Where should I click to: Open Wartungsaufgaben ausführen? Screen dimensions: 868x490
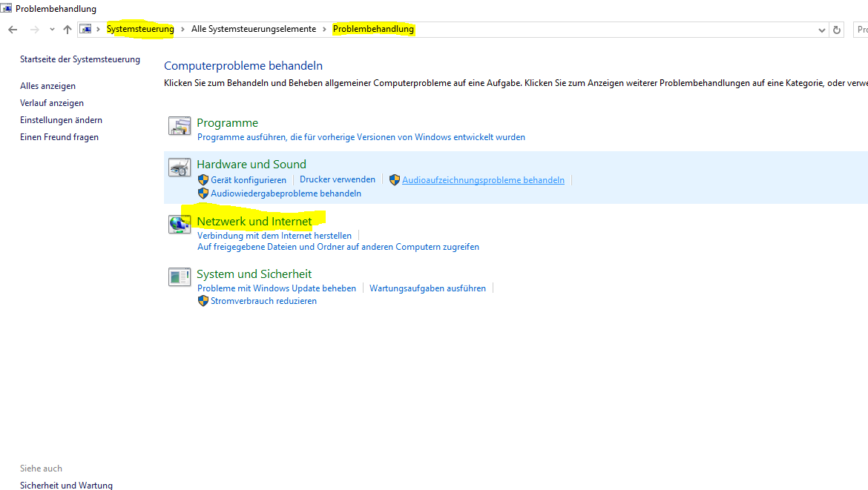(427, 288)
